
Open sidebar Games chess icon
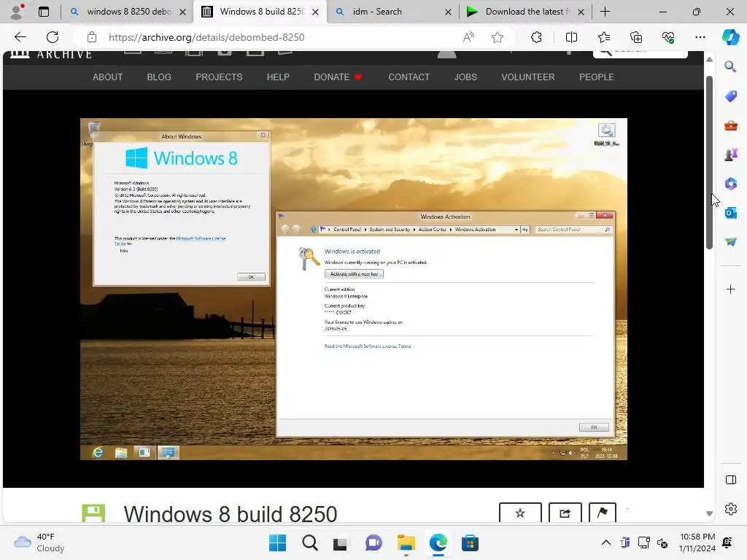click(x=730, y=155)
